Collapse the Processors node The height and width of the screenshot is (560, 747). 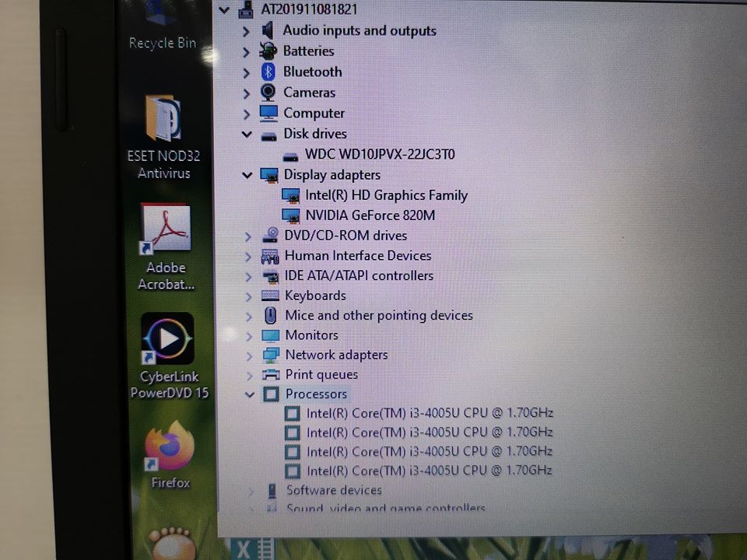[x=250, y=394]
